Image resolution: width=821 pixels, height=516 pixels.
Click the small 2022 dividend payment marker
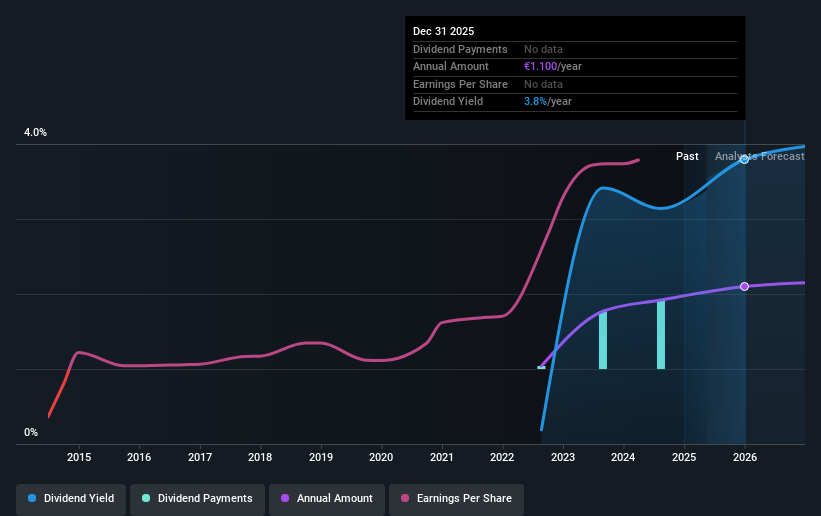[x=541, y=367]
